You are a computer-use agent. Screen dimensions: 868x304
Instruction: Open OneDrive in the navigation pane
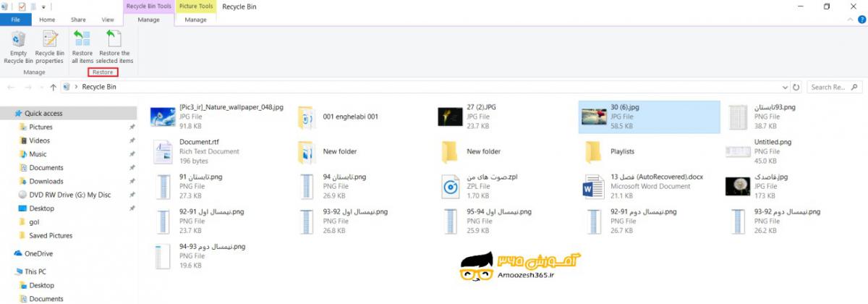tap(39, 253)
